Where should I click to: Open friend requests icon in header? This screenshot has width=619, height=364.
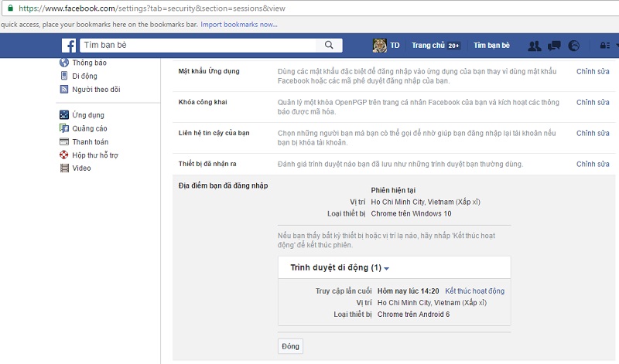(x=535, y=46)
